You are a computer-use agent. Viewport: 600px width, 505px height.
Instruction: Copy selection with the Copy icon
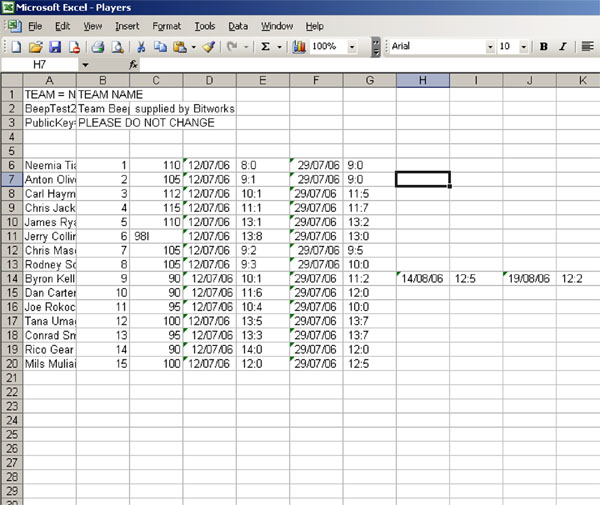coord(160,47)
